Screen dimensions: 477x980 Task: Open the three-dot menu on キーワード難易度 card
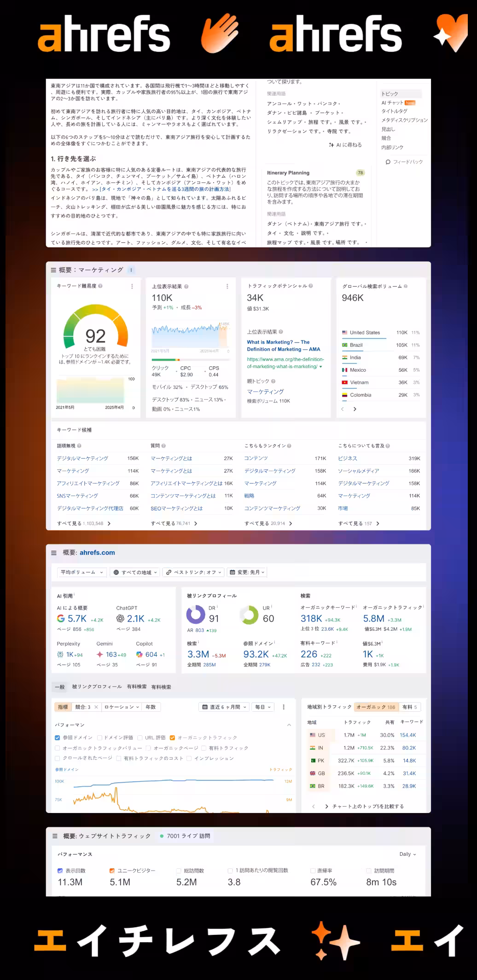click(x=132, y=286)
